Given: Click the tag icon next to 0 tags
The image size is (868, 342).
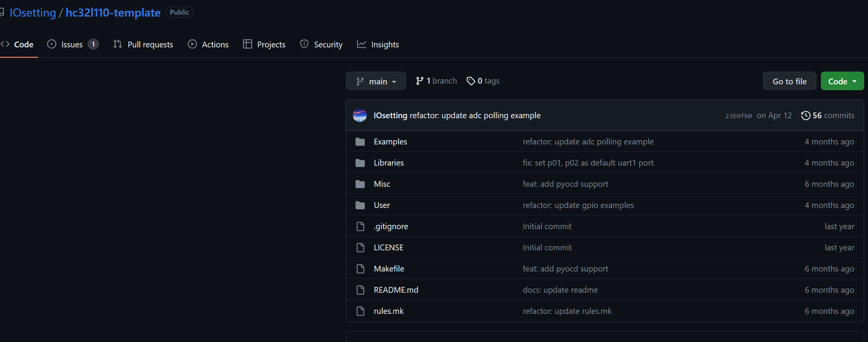Looking at the screenshot, I should (471, 81).
